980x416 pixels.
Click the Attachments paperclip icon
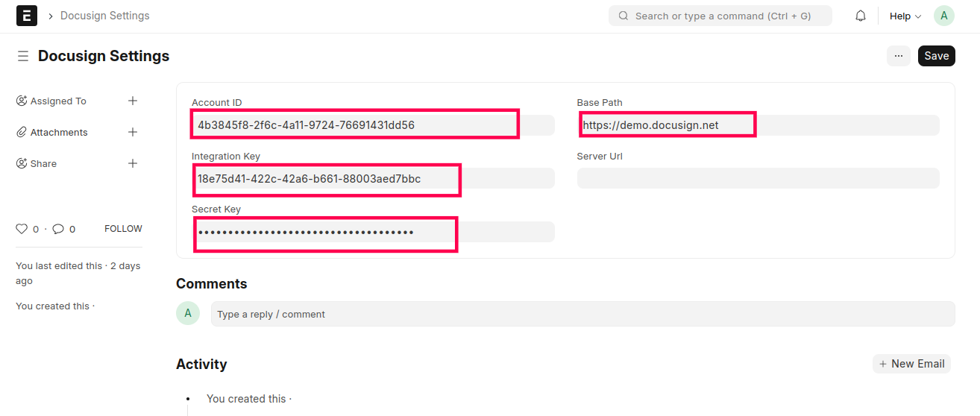coord(22,132)
